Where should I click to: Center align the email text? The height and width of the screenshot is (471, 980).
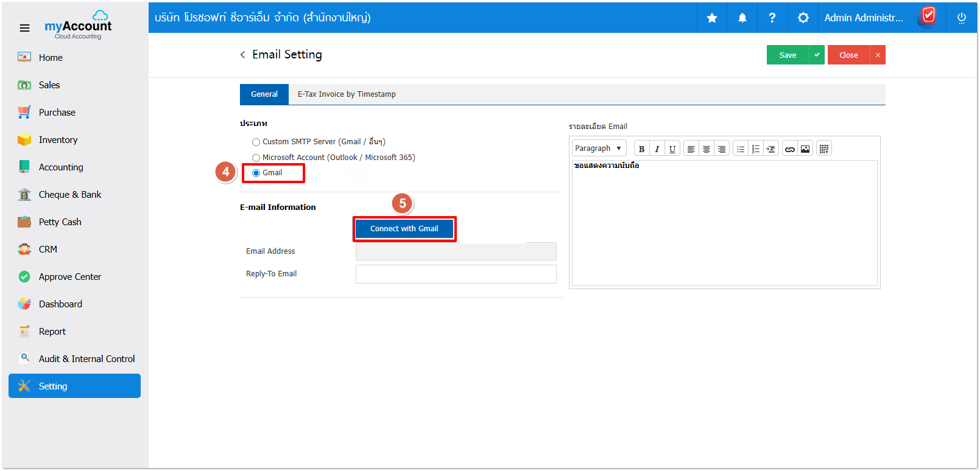tap(707, 149)
